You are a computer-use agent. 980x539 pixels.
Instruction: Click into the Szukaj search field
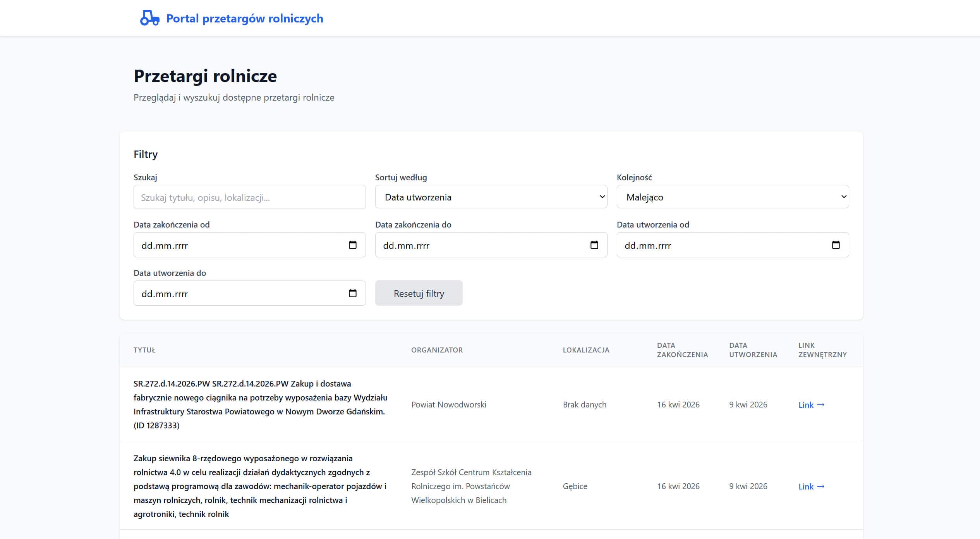249,197
